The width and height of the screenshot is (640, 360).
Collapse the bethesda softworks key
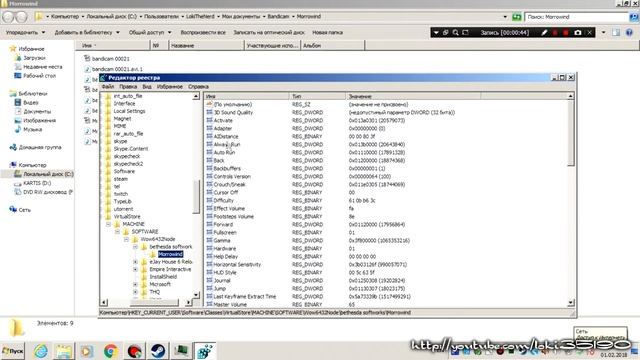[135, 247]
